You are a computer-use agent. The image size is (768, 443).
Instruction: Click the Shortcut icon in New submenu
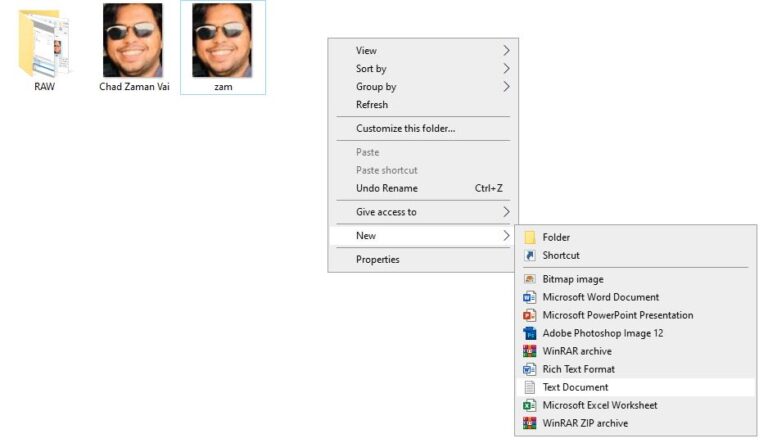point(529,255)
